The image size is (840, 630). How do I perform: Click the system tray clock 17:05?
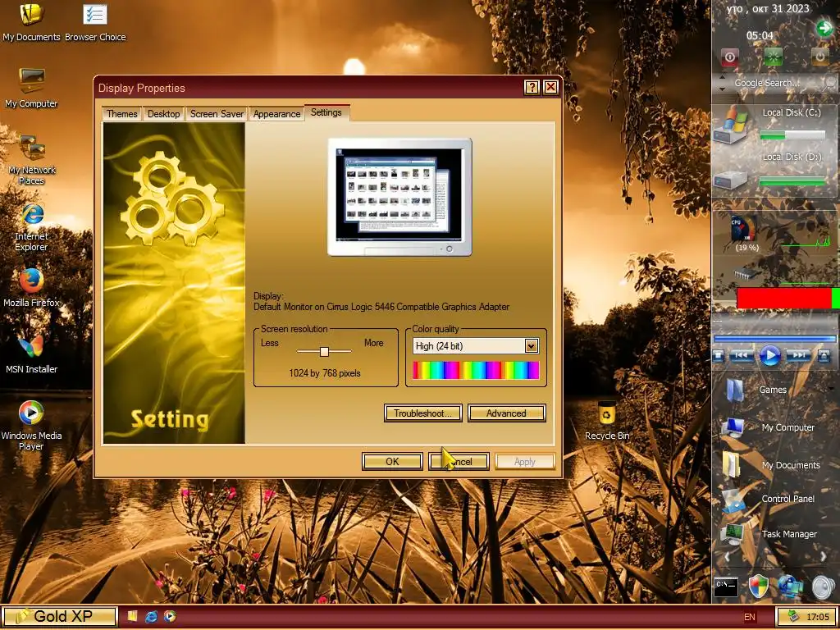(818, 617)
